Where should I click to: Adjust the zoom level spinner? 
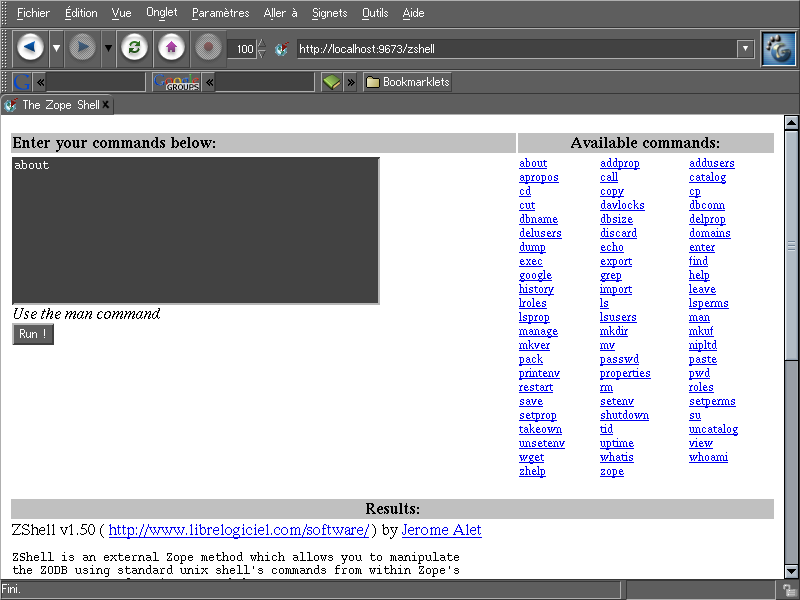click(261, 48)
